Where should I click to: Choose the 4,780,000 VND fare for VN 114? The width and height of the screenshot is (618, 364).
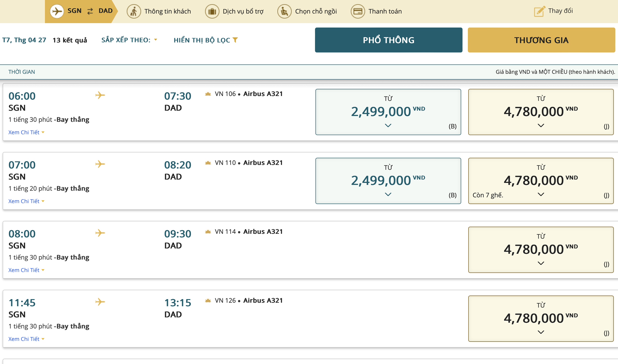[541, 250]
